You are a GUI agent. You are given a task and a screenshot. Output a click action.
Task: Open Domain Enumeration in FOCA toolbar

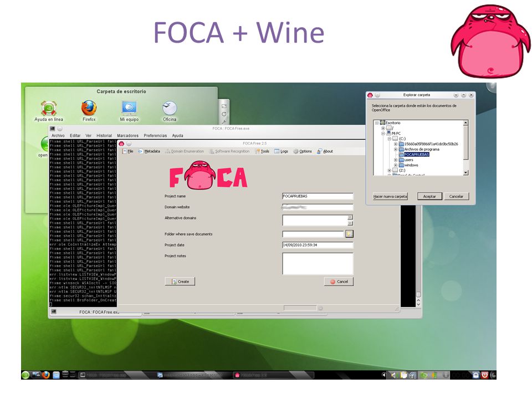[185, 151]
